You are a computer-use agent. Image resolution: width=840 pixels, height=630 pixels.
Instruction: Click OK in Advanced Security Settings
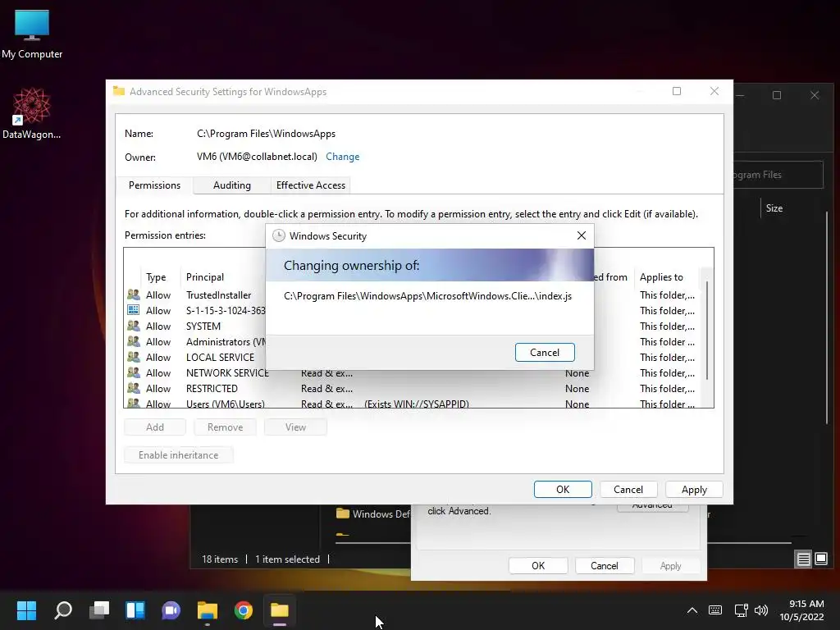563,489
